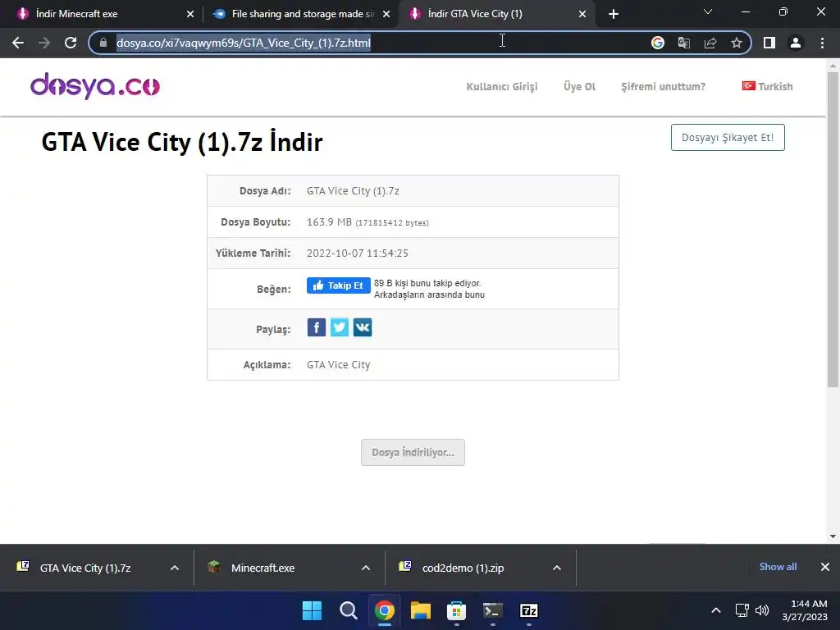The width and height of the screenshot is (840, 630).
Task: Open a new browser tab
Action: tap(614, 14)
